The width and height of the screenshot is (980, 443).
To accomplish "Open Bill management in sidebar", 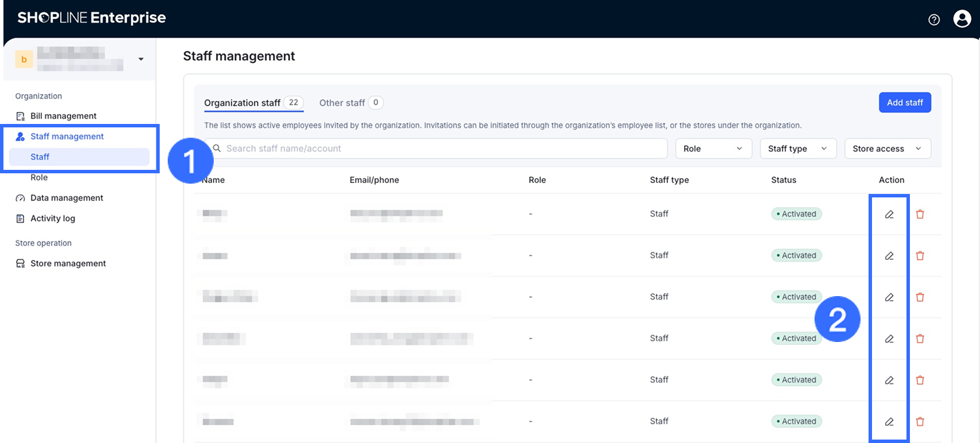I will point(63,116).
